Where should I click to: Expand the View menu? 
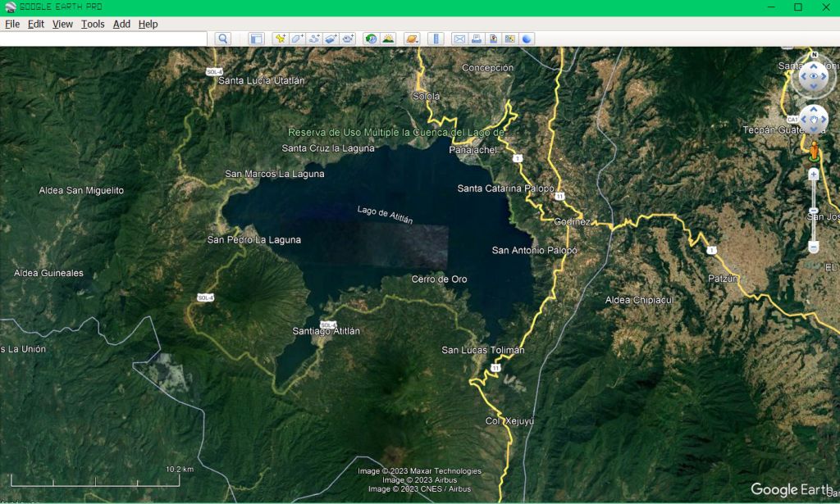click(x=62, y=24)
